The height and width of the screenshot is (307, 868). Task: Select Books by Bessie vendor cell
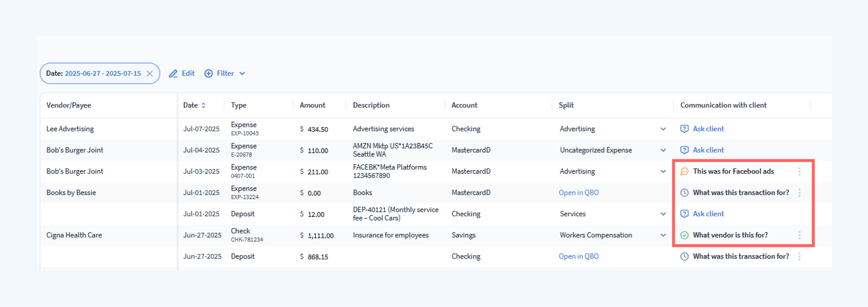(x=71, y=193)
